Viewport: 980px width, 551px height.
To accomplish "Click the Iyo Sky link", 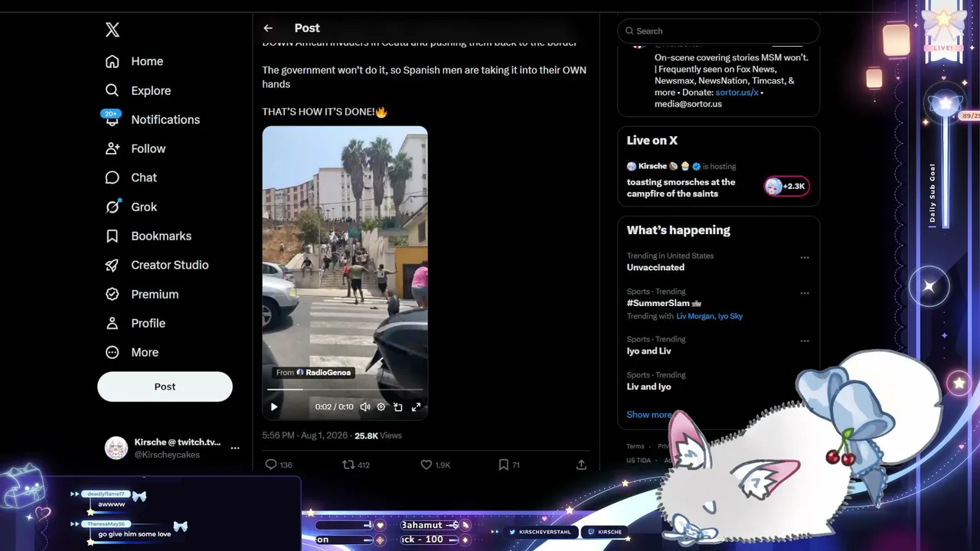I will pos(730,316).
